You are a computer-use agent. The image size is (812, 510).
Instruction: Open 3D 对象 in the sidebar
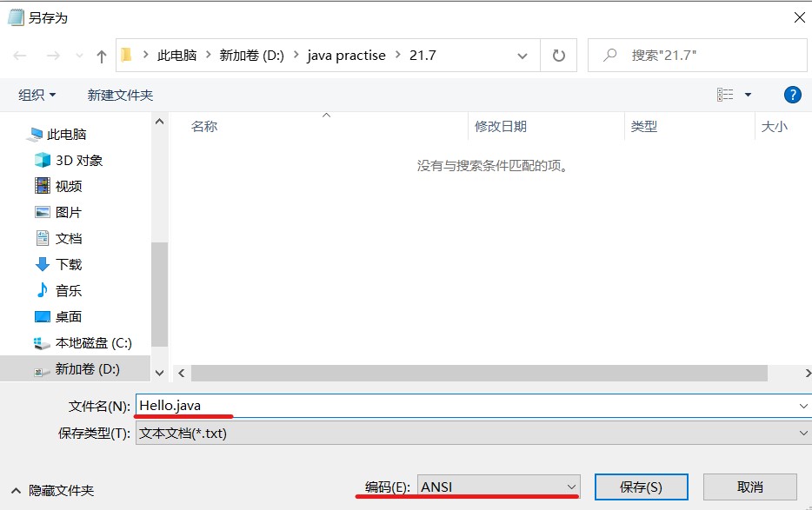(79, 161)
